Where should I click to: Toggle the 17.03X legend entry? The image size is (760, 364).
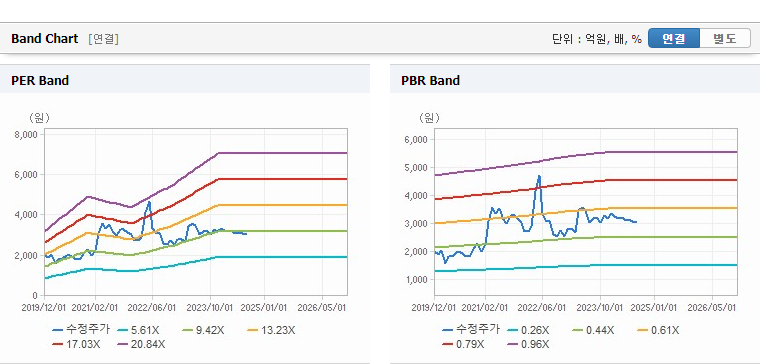click(x=77, y=344)
